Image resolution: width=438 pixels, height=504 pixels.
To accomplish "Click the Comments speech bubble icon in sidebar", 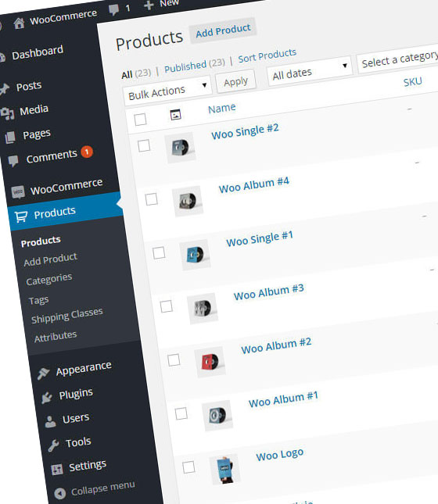I will click(13, 161).
